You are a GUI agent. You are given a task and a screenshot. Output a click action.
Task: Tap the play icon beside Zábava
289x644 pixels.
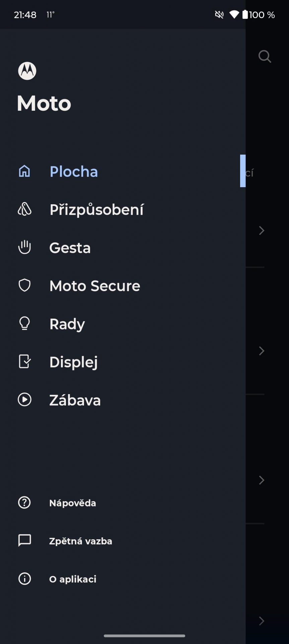24,399
